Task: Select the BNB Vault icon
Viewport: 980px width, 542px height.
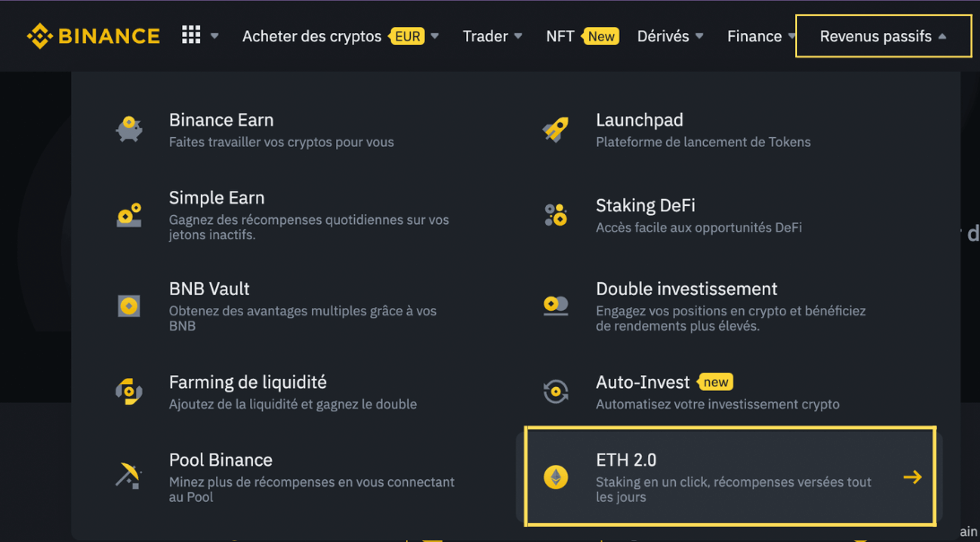Action: coord(129,305)
